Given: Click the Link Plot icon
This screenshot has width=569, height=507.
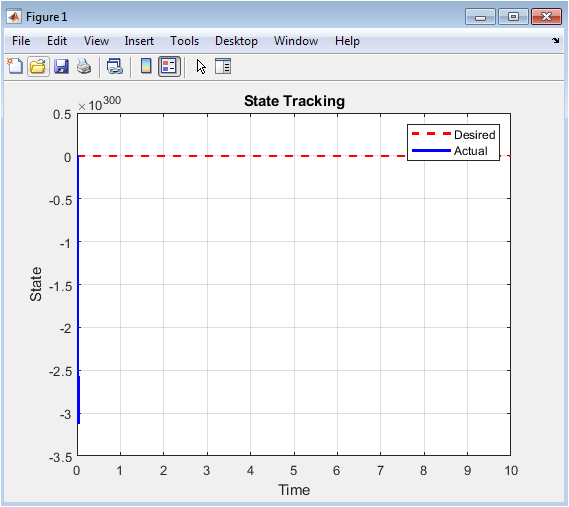Looking at the screenshot, I should (115, 66).
